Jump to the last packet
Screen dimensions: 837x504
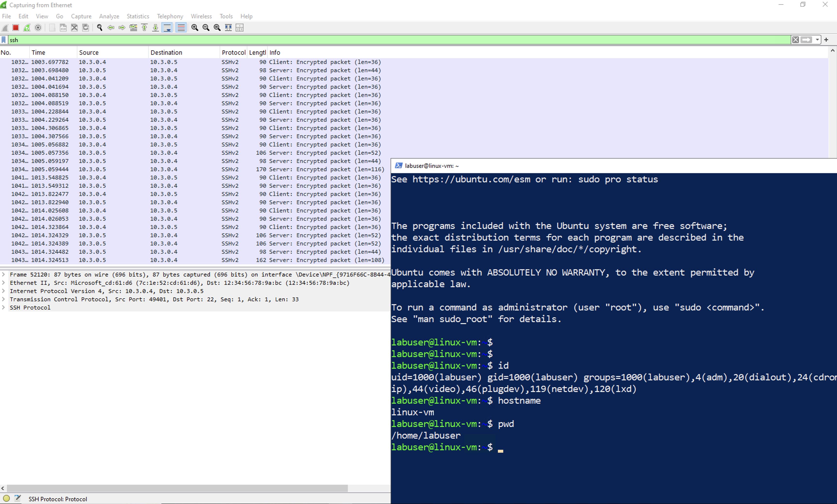click(x=156, y=27)
